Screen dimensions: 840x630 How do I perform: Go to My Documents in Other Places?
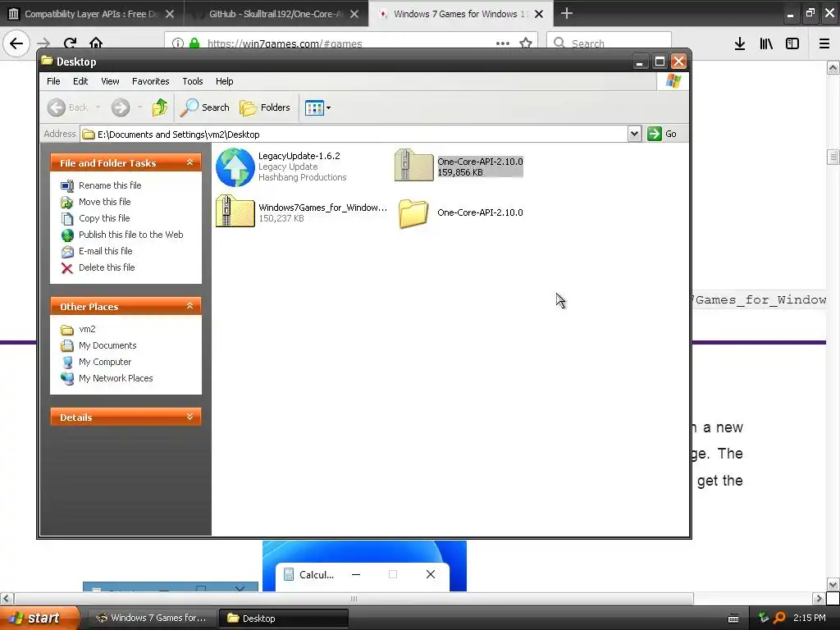107,345
